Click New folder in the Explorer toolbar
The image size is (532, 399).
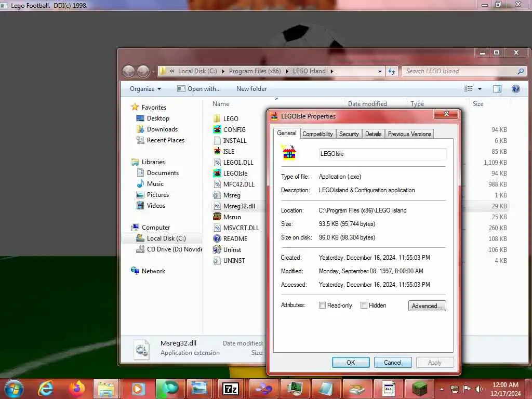(x=251, y=89)
